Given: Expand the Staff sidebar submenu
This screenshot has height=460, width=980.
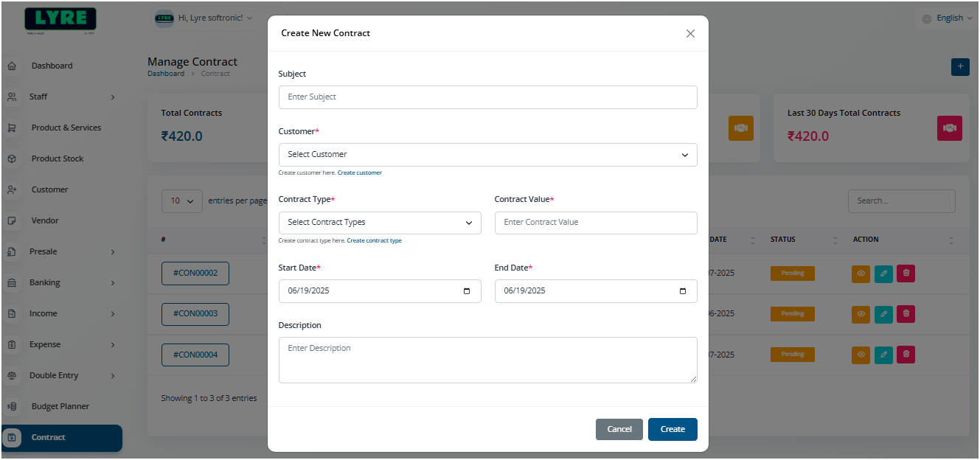Looking at the screenshot, I should coord(113,97).
